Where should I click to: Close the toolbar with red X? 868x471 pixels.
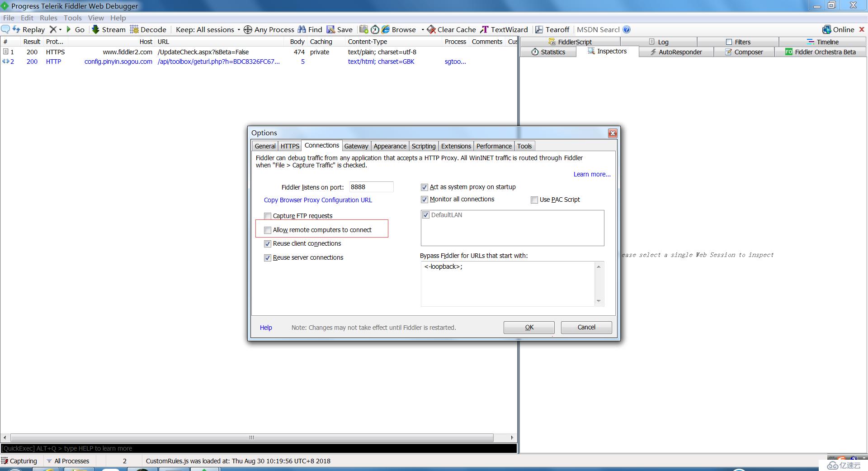pyautogui.click(x=862, y=29)
